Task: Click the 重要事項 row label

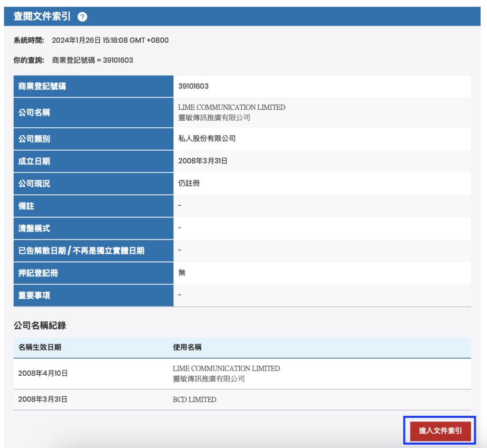Action: [x=34, y=295]
